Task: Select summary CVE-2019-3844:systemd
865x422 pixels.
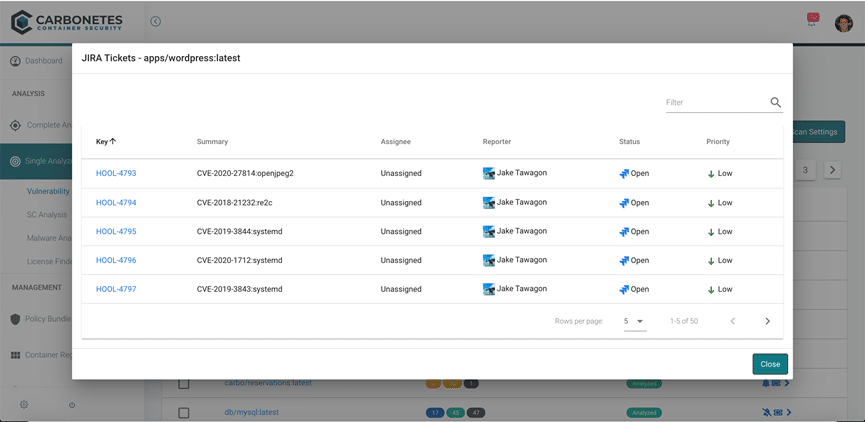Action: 239,231
